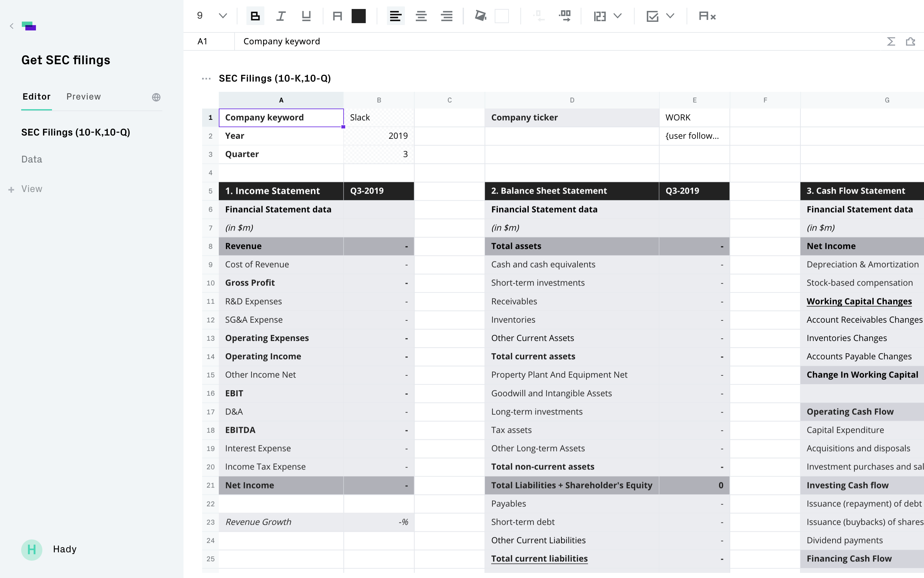Select the {user follow... cell
Viewport: 924px width, 578px height.
694,136
